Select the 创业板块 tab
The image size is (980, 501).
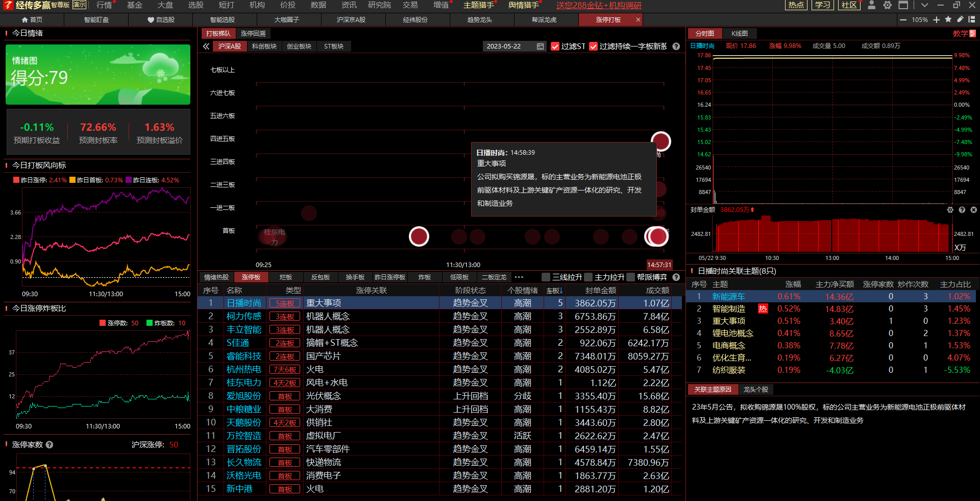tap(299, 46)
